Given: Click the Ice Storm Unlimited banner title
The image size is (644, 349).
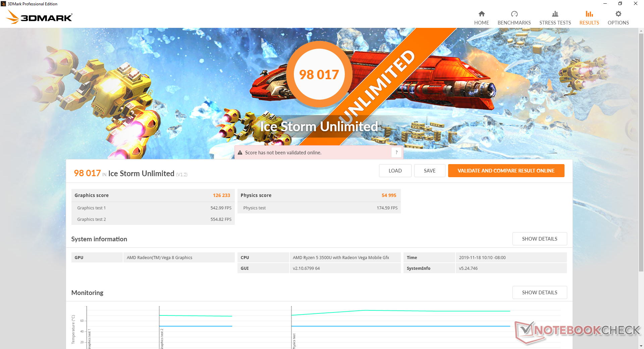Looking at the screenshot, I should click(319, 127).
